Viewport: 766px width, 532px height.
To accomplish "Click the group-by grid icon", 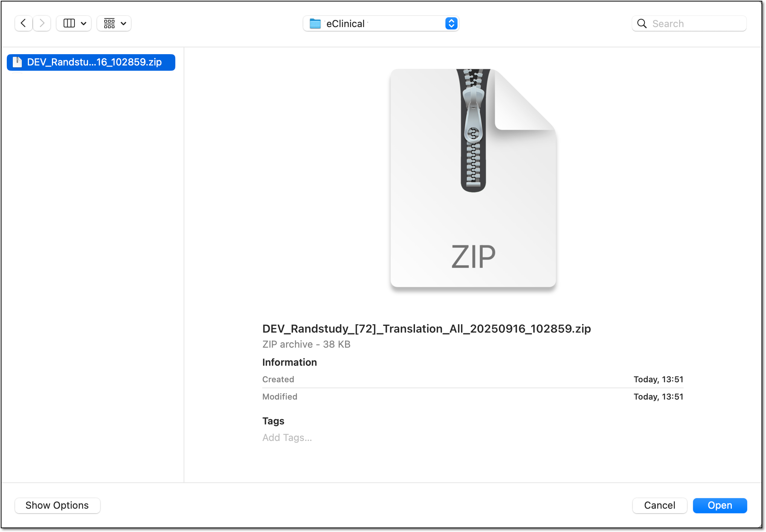I will click(109, 23).
